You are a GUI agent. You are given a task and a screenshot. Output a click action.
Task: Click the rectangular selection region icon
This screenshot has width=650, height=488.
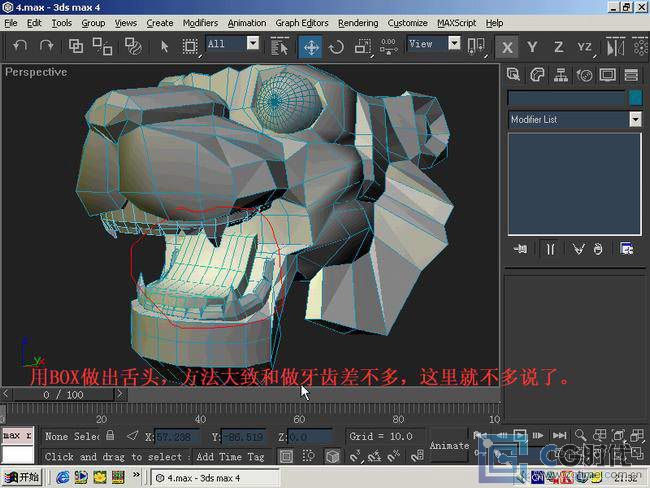coord(190,46)
